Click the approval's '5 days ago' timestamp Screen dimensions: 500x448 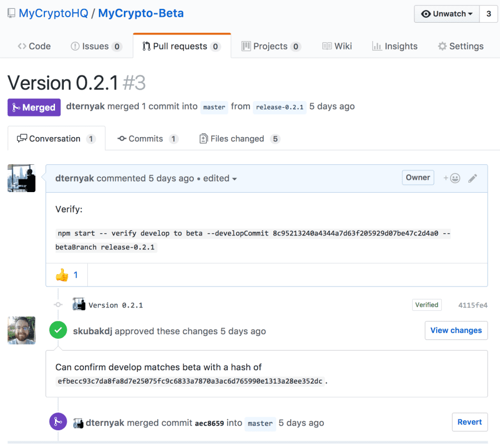click(243, 331)
